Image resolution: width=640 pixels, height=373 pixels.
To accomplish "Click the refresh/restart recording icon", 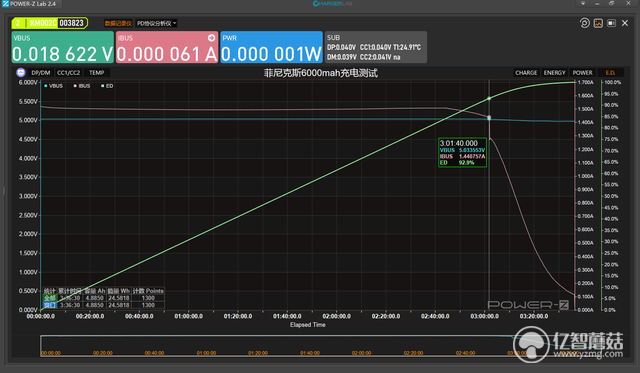I will click(x=584, y=23).
